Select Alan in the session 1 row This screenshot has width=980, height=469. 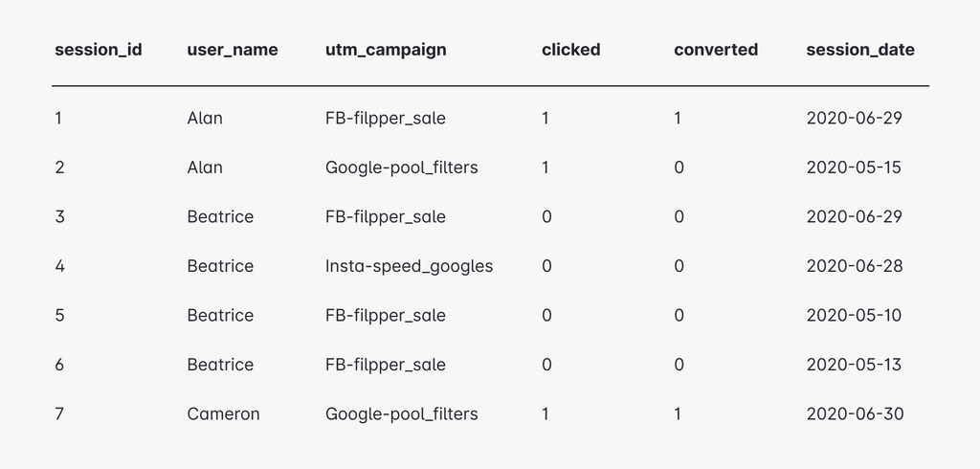tap(205, 119)
